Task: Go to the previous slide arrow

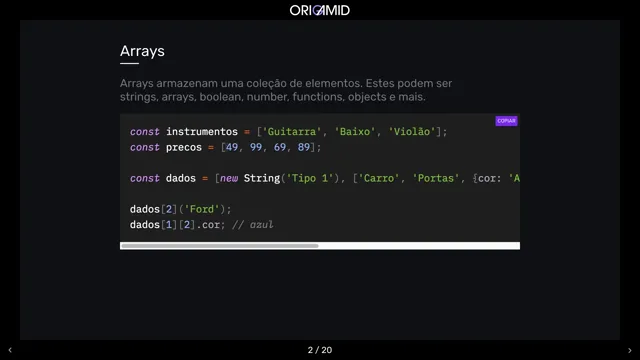Action: tap(10, 350)
